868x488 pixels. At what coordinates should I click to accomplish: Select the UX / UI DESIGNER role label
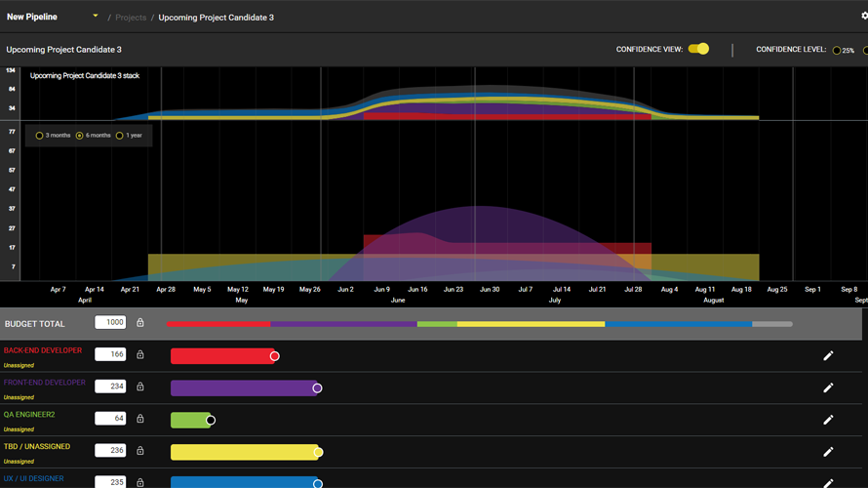click(33, 478)
